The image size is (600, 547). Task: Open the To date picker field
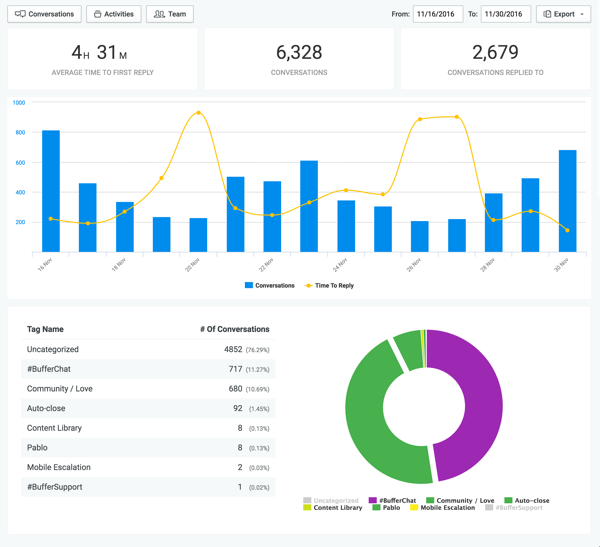coord(505,14)
